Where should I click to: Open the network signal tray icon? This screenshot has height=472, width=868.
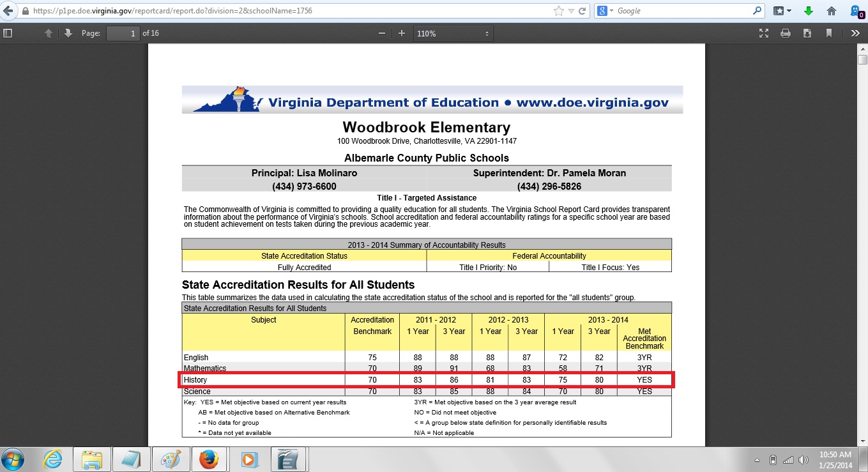tap(788, 459)
